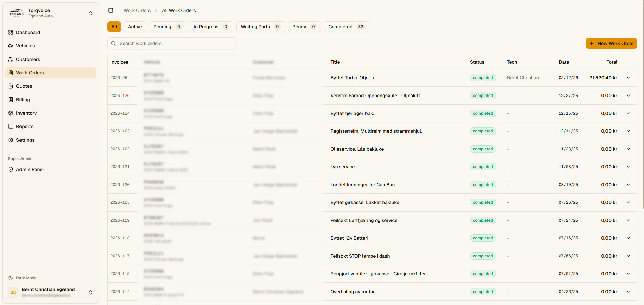
Task: Collapse the sidebar with the panel toggle
Action: click(111, 10)
